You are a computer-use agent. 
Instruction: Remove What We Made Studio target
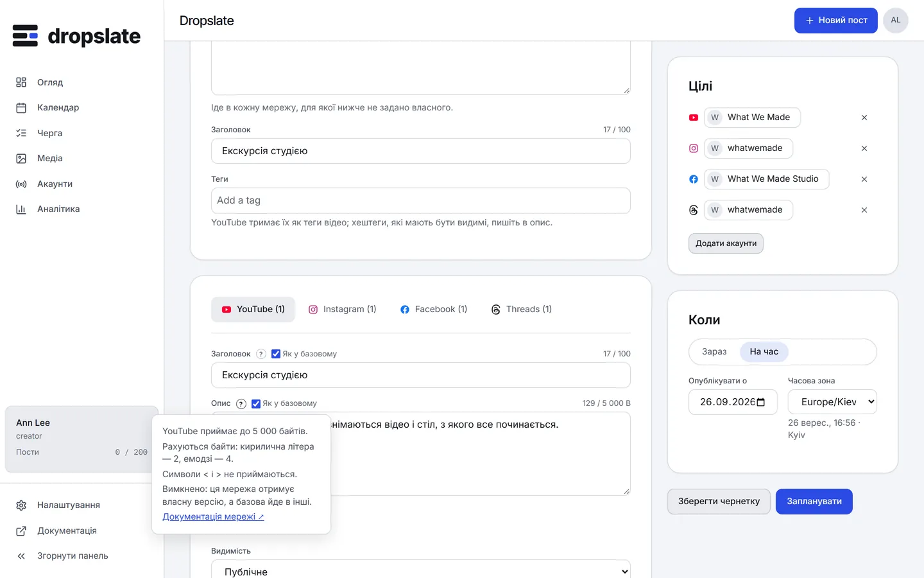coord(864,179)
